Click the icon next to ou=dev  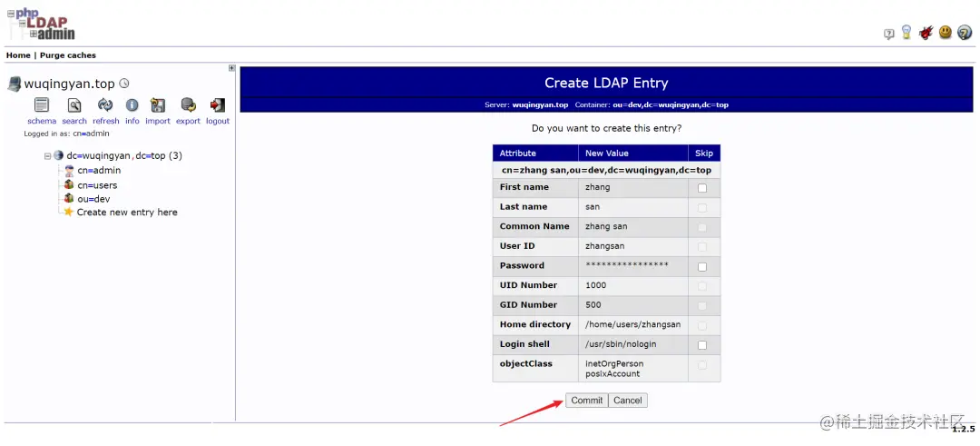tap(69, 198)
